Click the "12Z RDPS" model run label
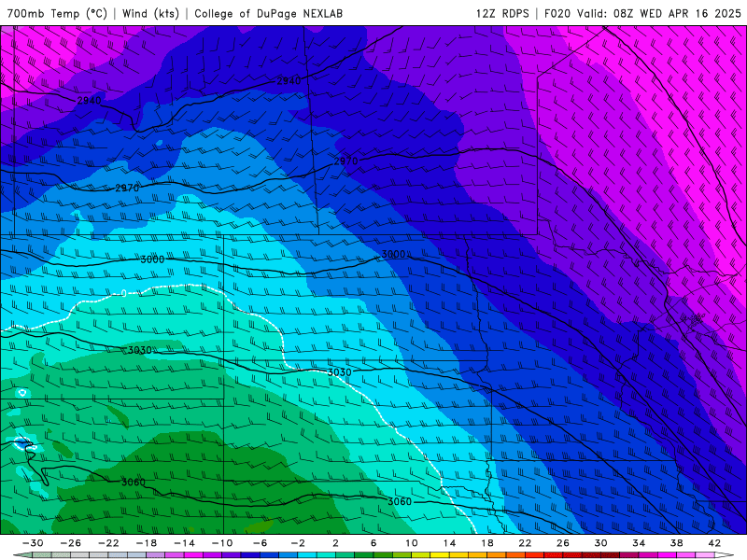747x560 pixels. [x=502, y=13]
